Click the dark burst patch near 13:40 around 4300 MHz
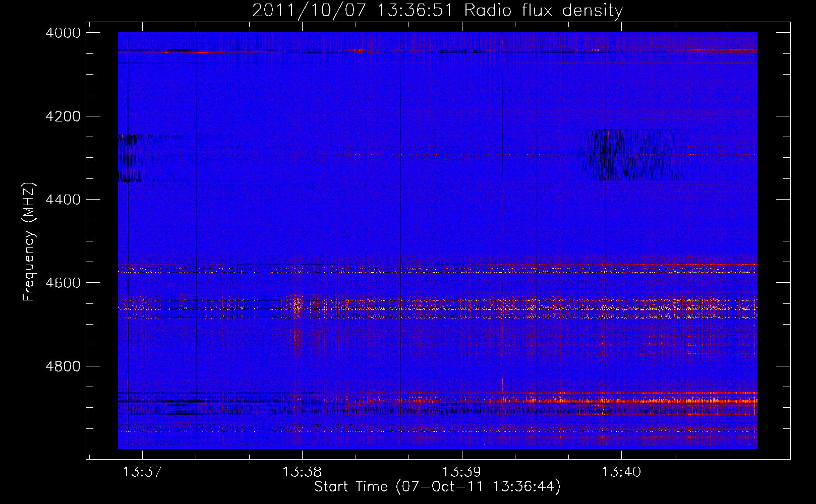Viewport: 816px width, 504px height. pyautogui.click(x=633, y=155)
